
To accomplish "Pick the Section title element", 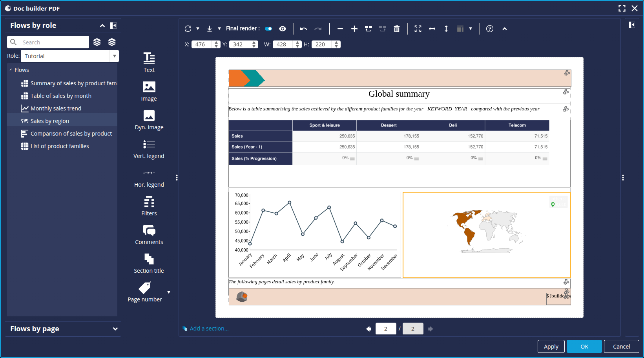I will [x=149, y=263].
